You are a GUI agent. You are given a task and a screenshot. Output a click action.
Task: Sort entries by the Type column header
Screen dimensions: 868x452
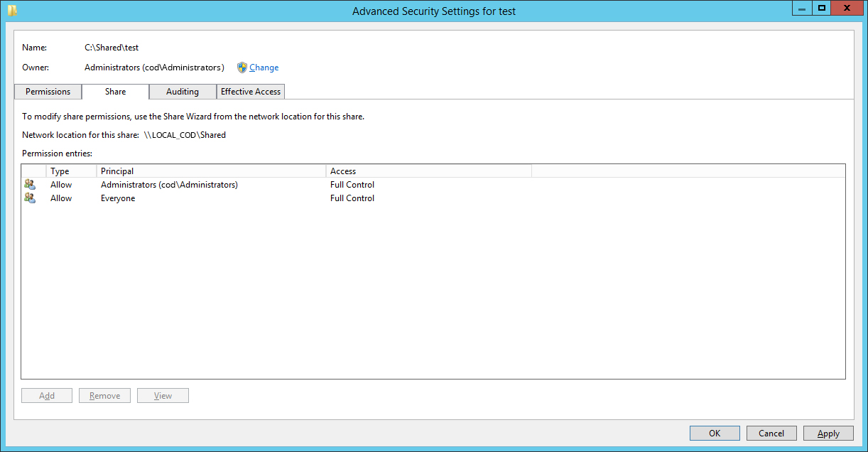point(71,171)
